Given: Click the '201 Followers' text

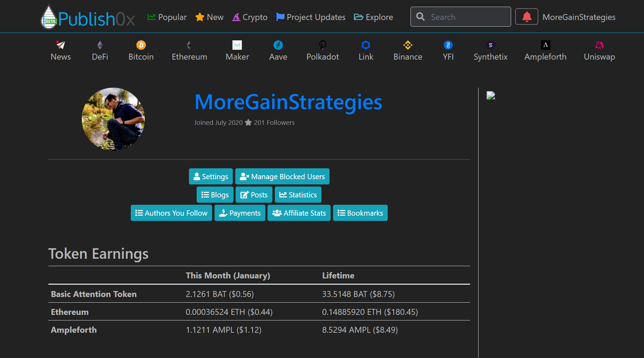Looking at the screenshot, I should tap(274, 122).
